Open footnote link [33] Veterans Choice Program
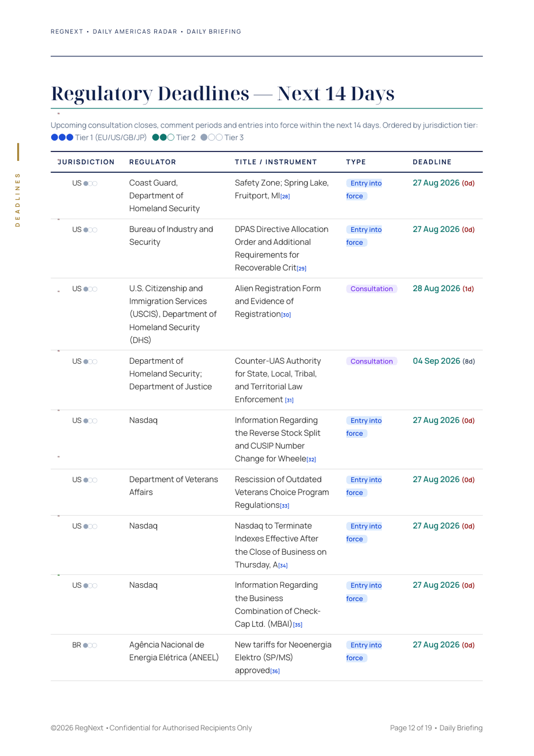 (285, 506)
